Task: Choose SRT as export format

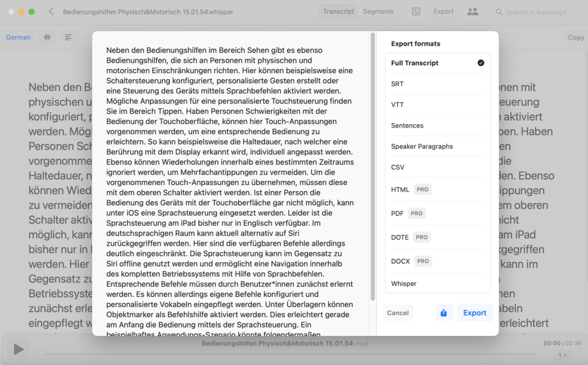Action: pos(438,84)
